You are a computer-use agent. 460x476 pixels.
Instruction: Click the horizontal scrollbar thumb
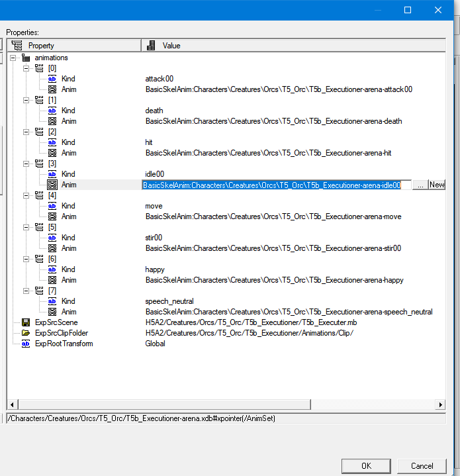coord(164,405)
